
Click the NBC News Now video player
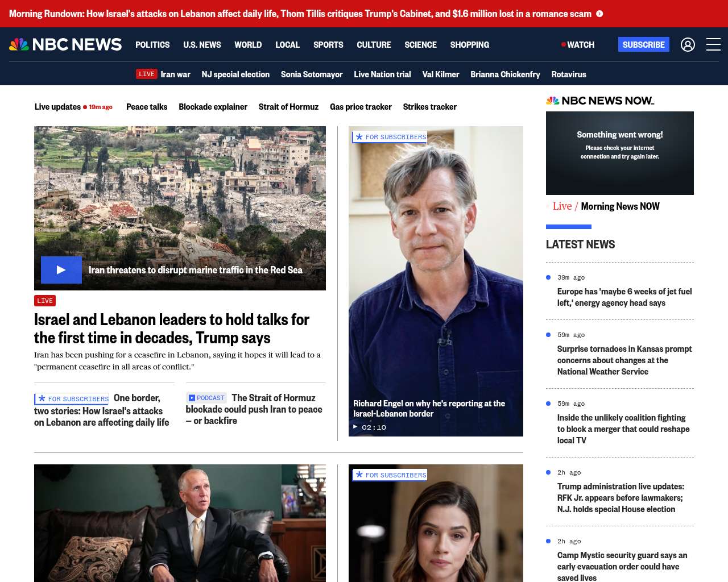coord(619,153)
